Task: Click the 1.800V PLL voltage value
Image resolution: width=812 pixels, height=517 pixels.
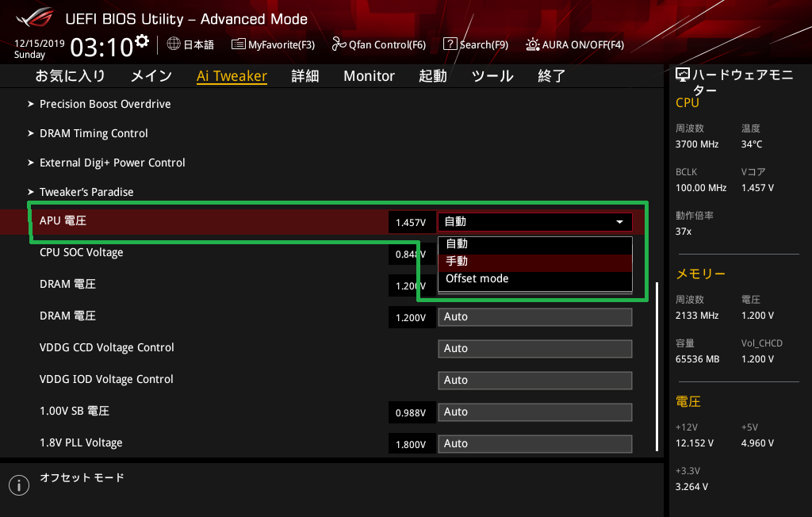Action: click(x=411, y=445)
